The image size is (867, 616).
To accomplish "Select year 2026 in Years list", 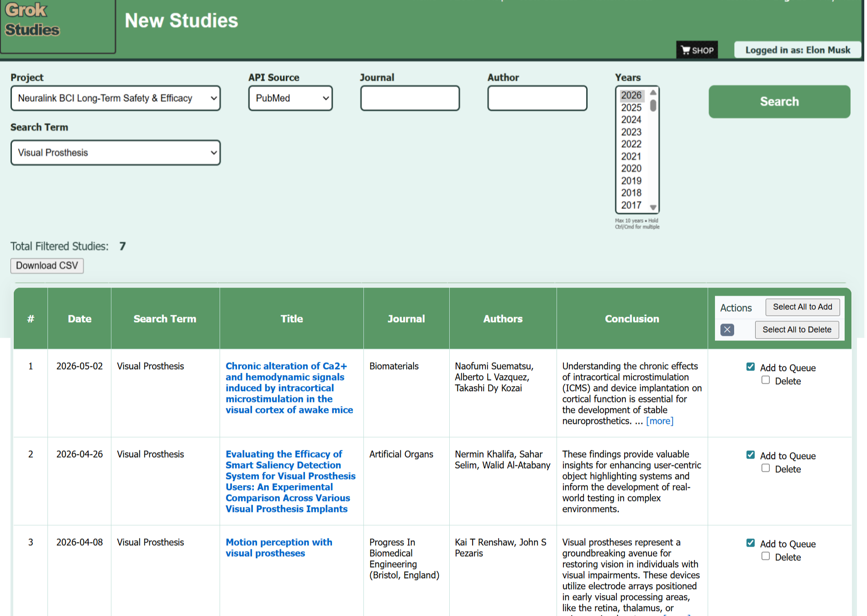I will pos(631,95).
